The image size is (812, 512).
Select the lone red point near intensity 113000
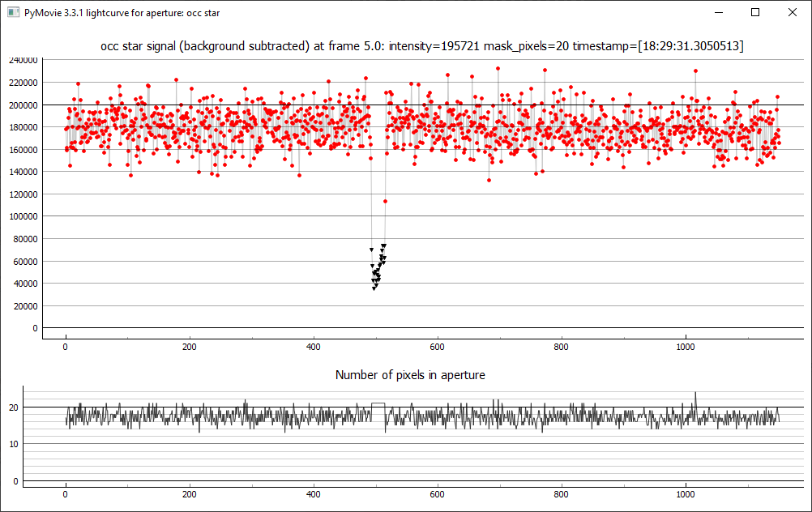(385, 201)
